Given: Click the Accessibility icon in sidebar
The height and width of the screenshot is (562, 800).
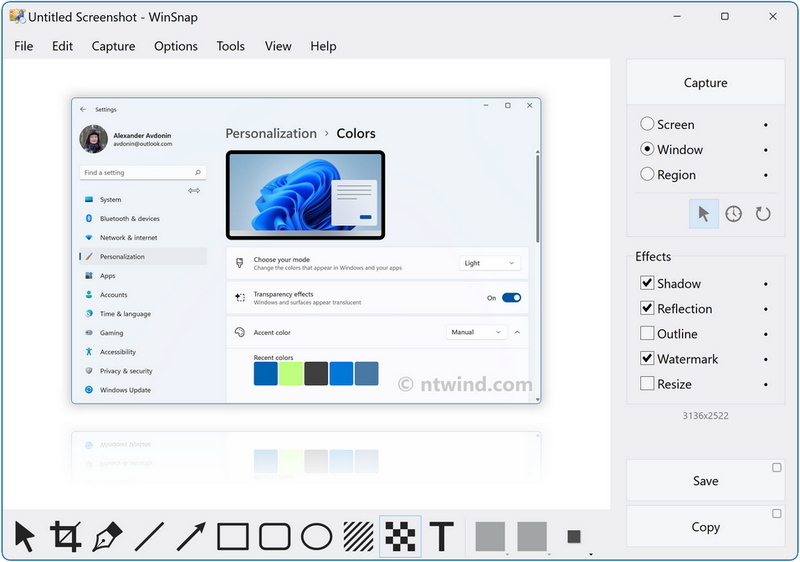Looking at the screenshot, I should 89,352.
